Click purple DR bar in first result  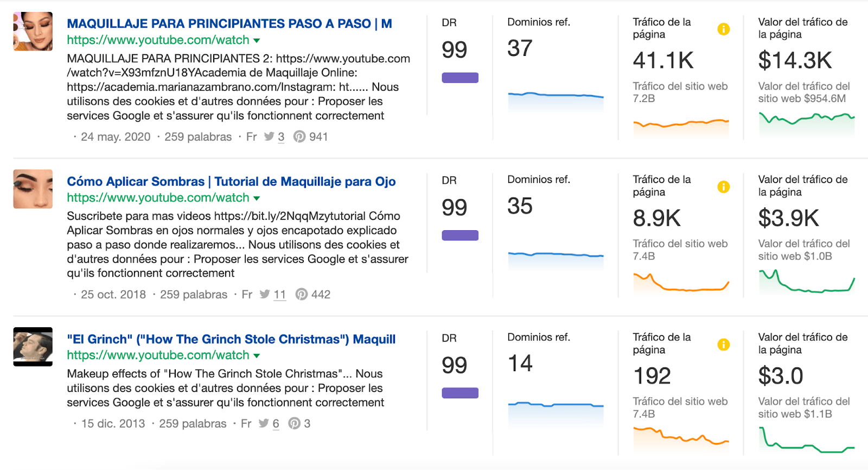(x=460, y=78)
